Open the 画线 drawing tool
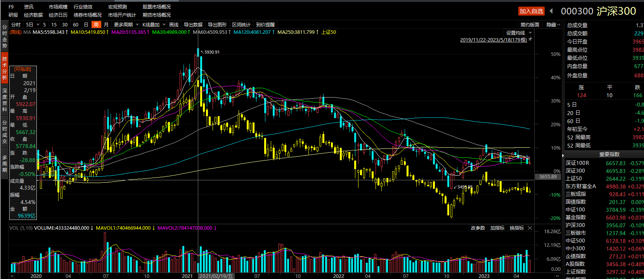The image size is (644, 279). (x=174, y=25)
